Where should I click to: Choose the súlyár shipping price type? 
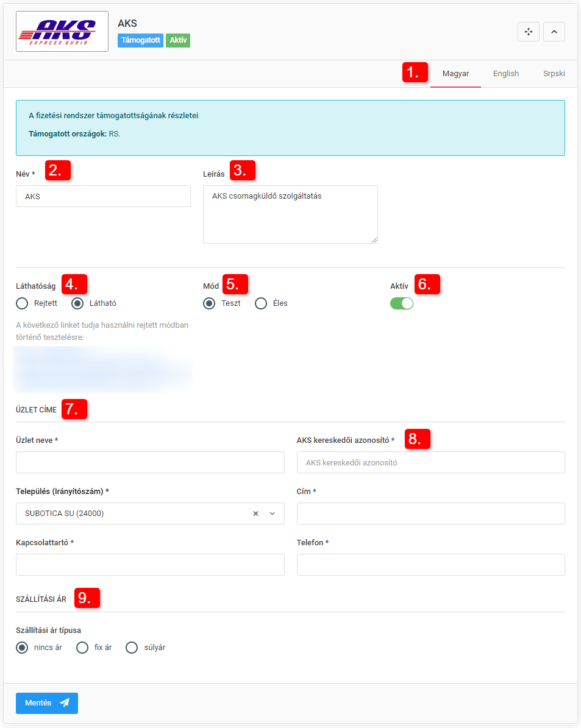(132, 647)
